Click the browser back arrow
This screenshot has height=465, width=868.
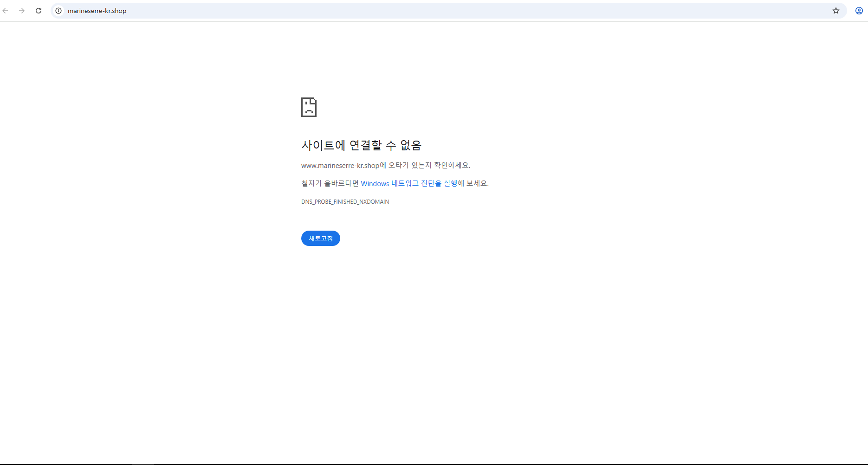6,11
